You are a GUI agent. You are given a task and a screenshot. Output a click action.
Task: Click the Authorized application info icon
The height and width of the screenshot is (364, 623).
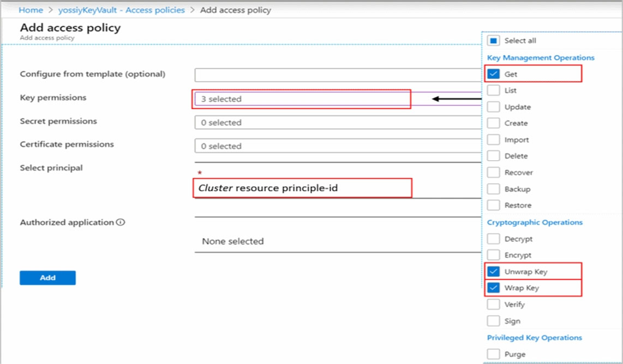(x=121, y=222)
